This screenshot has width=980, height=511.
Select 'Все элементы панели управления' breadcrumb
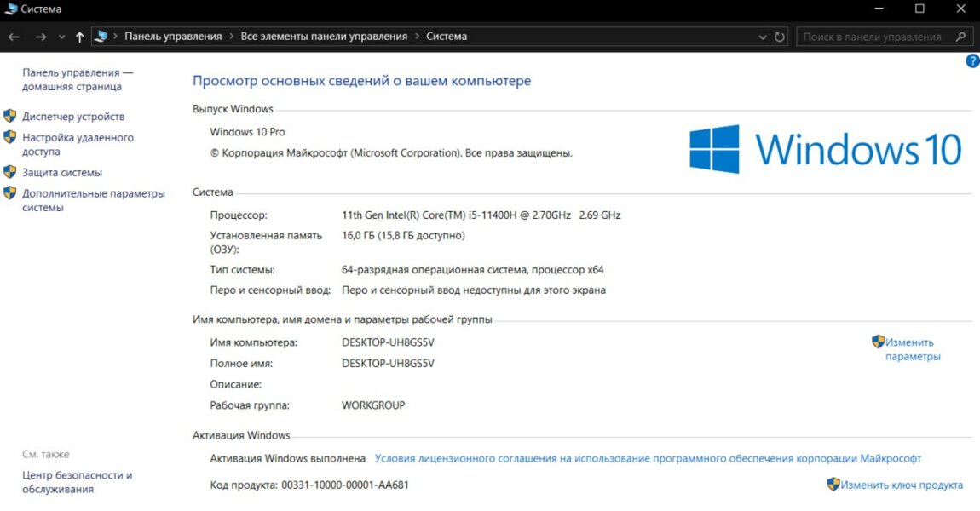pos(324,37)
